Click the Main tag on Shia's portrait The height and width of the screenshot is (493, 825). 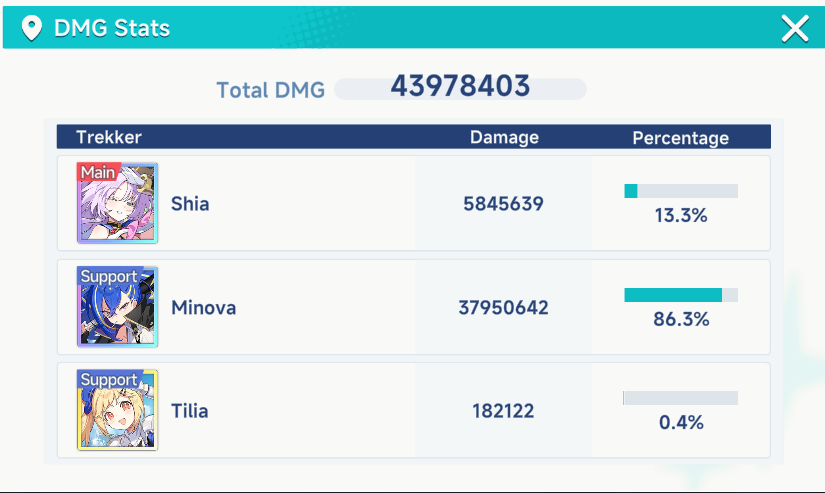[x=98, y=172]
